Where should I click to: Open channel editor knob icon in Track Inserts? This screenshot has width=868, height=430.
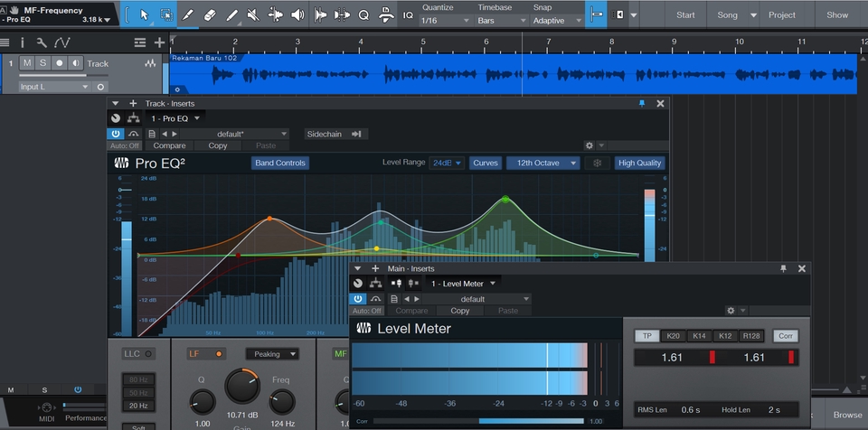click(x=115, y=118)
